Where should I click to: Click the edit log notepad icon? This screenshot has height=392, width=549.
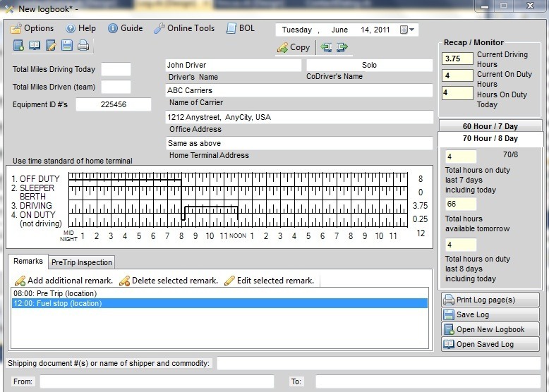(51, 45)
